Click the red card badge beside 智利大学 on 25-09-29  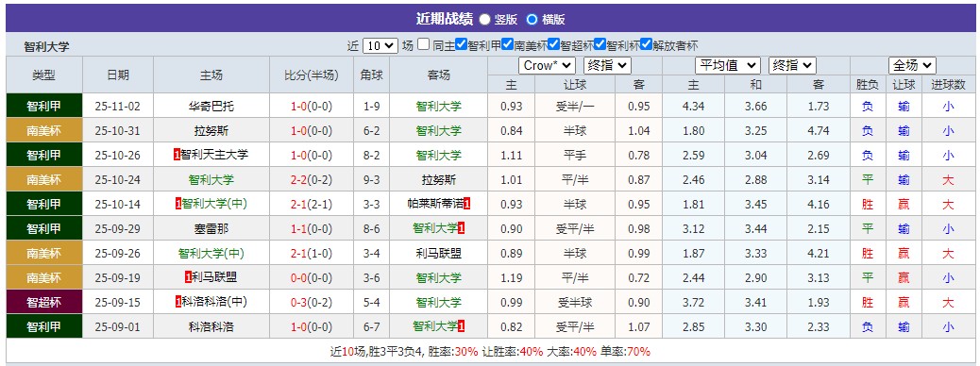[x=462, y=228]
